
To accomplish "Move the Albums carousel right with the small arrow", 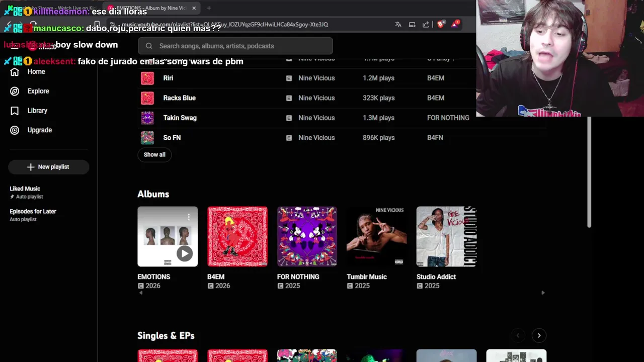I will pyautogui.click(x=543, y=293).
